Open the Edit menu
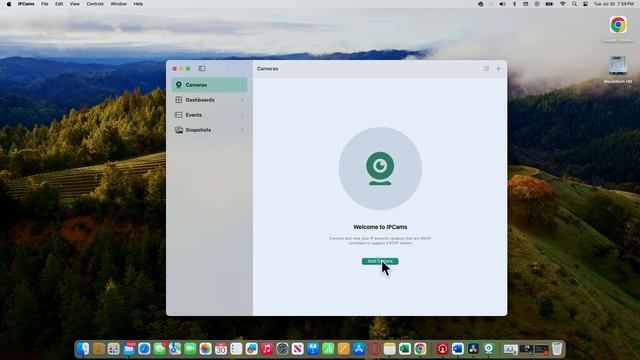Viewport: 640px width, 360px height. [x=59, y=4]
